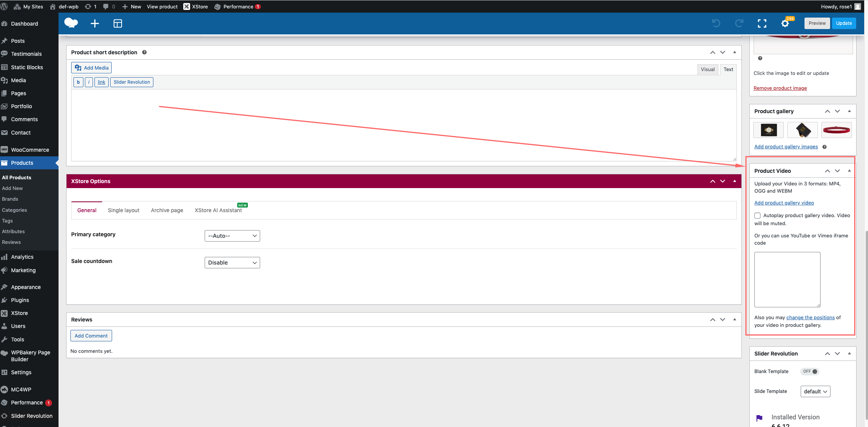Open Sale countdown Disable dropdown

click(232, 263)
